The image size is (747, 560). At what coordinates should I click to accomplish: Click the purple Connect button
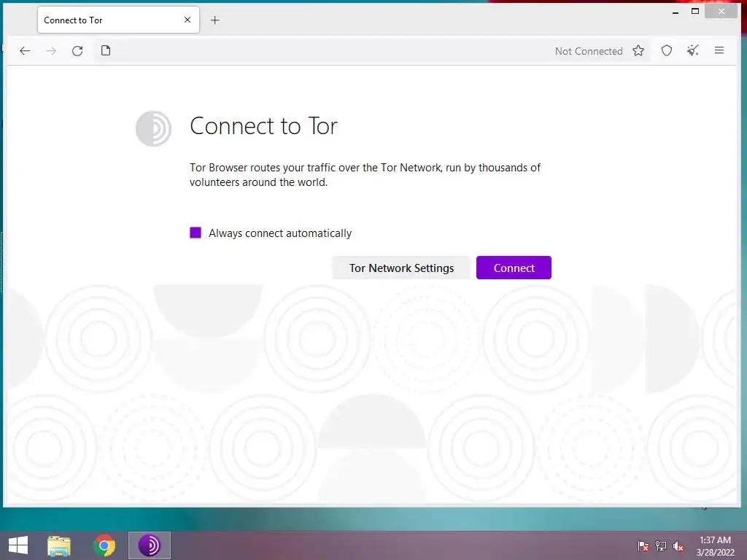pos(514,268)
